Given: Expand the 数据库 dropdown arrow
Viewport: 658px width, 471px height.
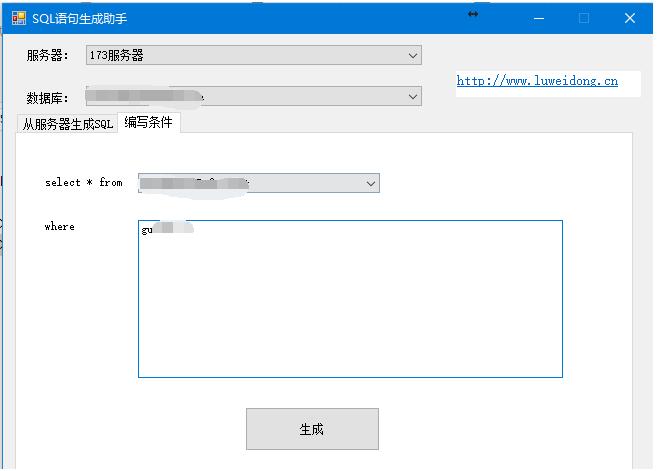Looking at the screenshot, I should [413, 97].
